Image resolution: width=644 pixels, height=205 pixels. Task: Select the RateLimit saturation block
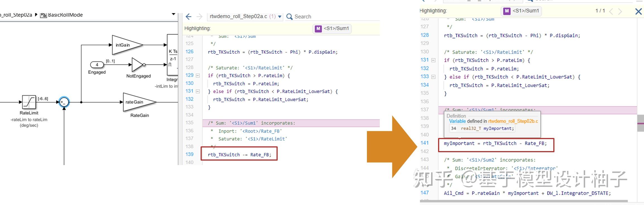(29, 102)
